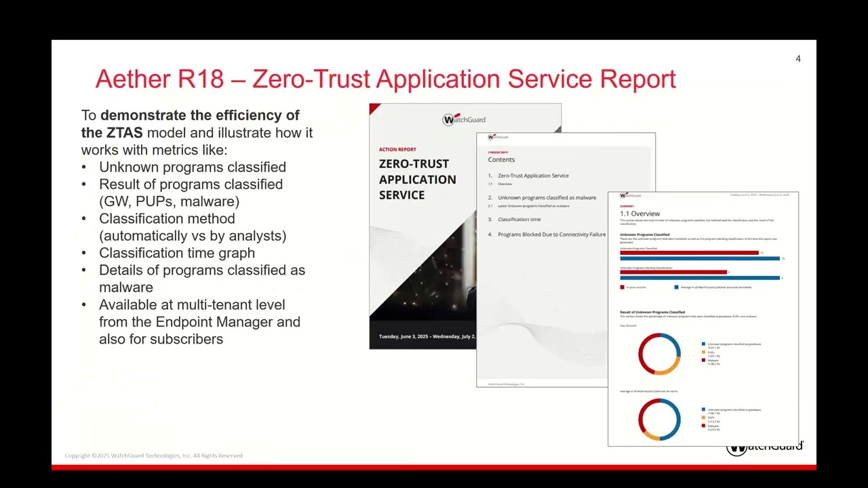
Task: Click the 'CYBERSECURITY' label above Contents
Action: (498, 152)
